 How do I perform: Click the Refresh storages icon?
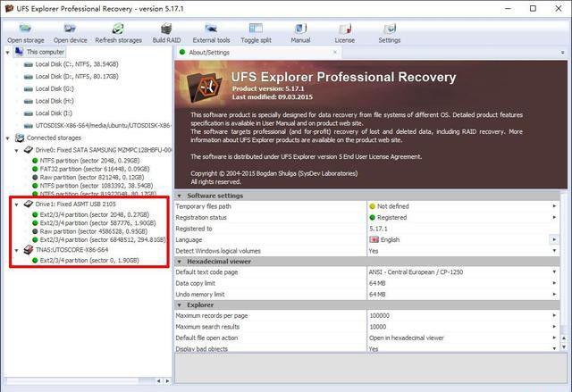pyautogui.click(x=118, y=29)
